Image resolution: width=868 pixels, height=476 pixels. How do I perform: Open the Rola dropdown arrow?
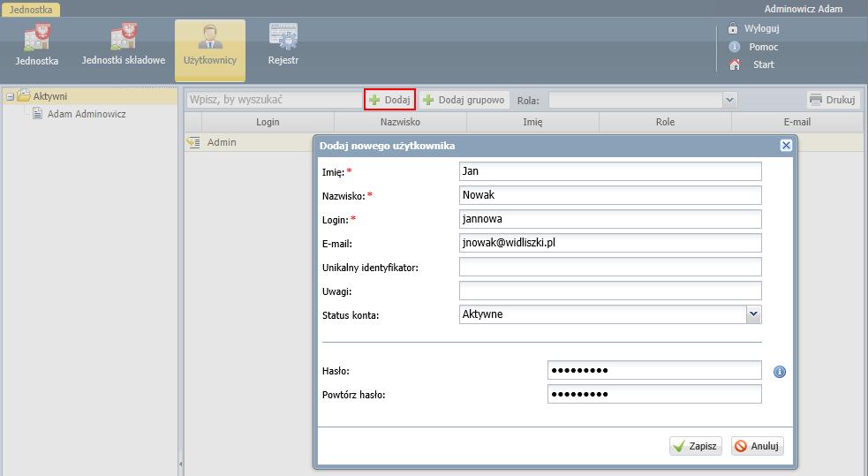(x=729, y=100)
